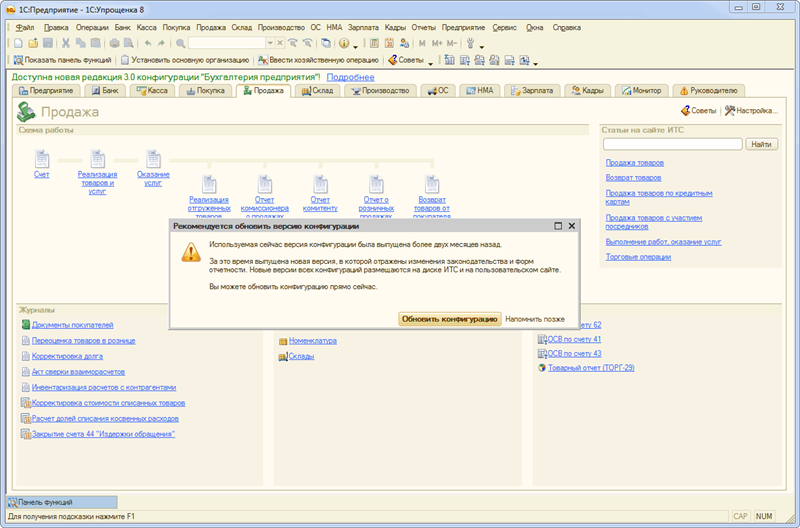
Task: Open the 'Подробнее' link about new edition
Action: coord(350,76)
